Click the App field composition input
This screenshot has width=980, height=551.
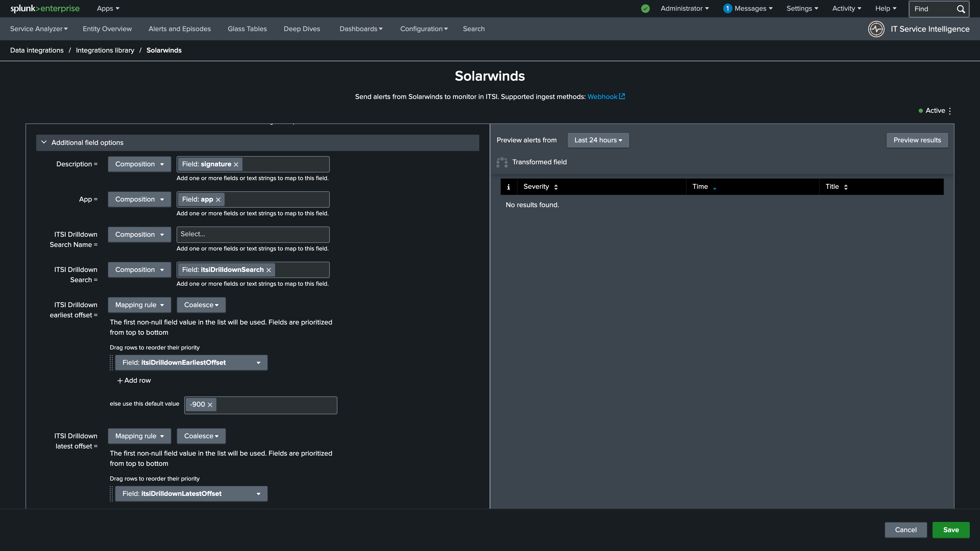253,199
